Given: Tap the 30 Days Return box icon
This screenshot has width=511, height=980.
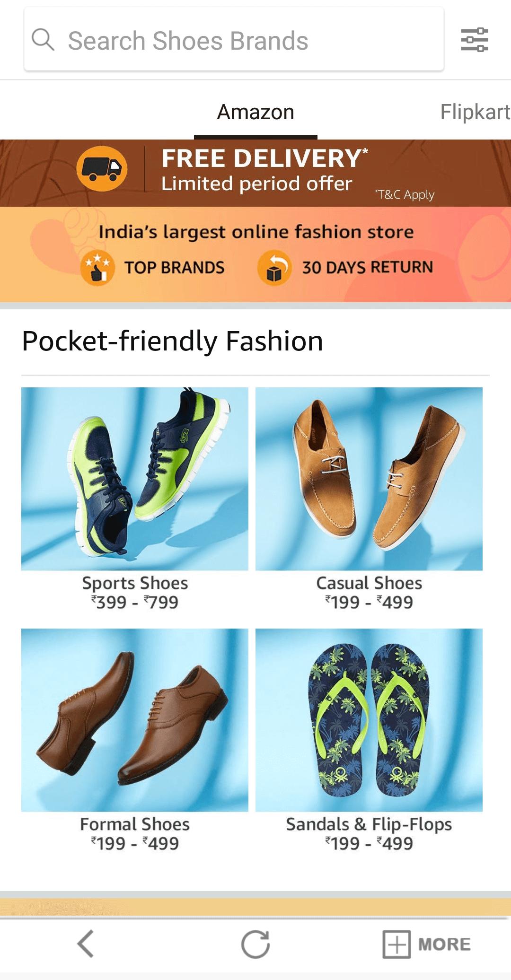Looking at the screenshot, I should point(274,268).
